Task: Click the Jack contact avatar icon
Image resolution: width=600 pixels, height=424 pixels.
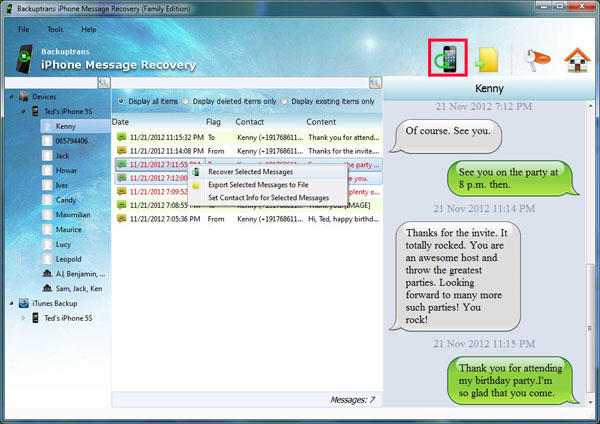Action: 47,156
